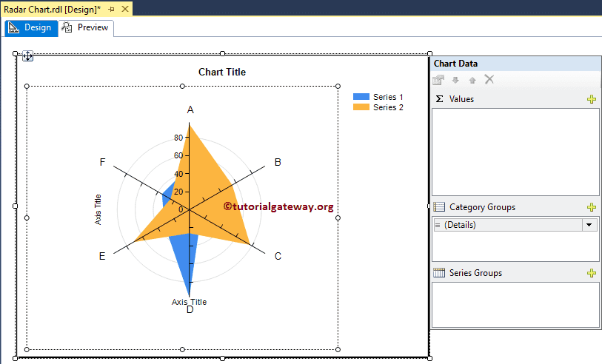Click the 40 axis value label

coord(178,174)
